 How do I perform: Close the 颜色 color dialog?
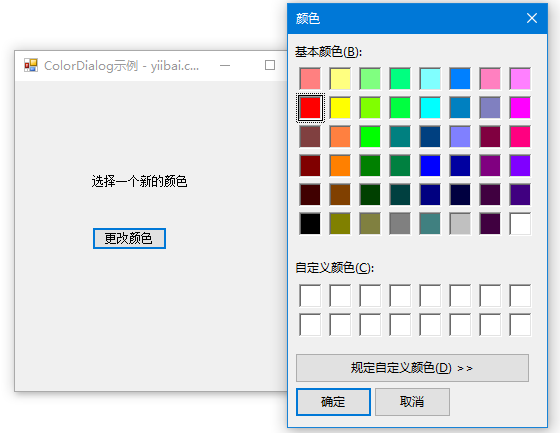(x=532, y=18)
